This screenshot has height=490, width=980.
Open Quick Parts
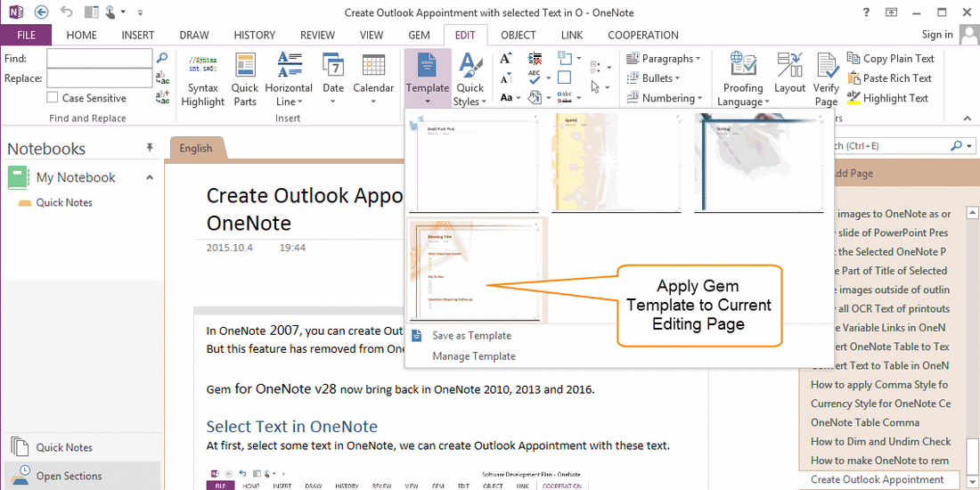[x=244, y=79]
